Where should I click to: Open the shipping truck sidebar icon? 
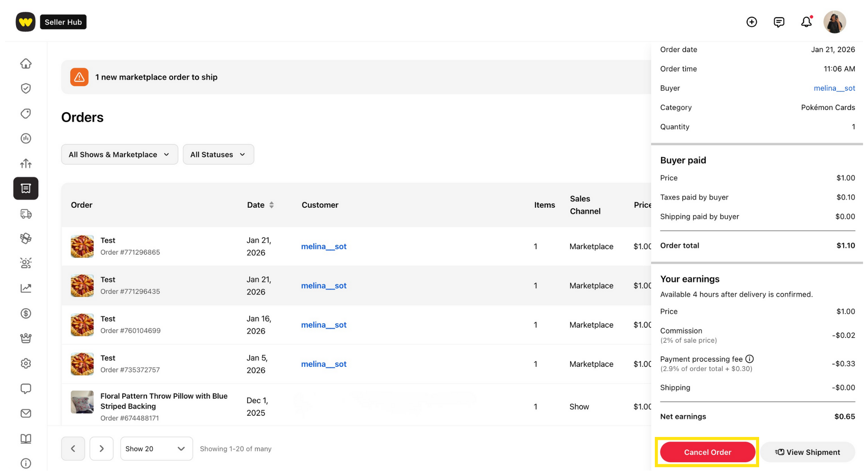click(26, 214)
